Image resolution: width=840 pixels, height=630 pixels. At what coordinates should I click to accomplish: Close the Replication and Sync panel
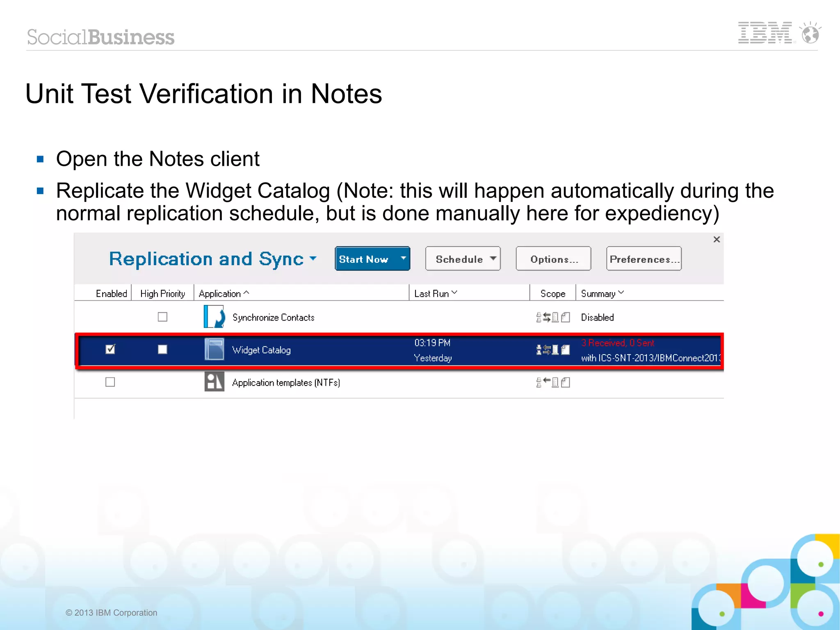(x=717, y=239)
